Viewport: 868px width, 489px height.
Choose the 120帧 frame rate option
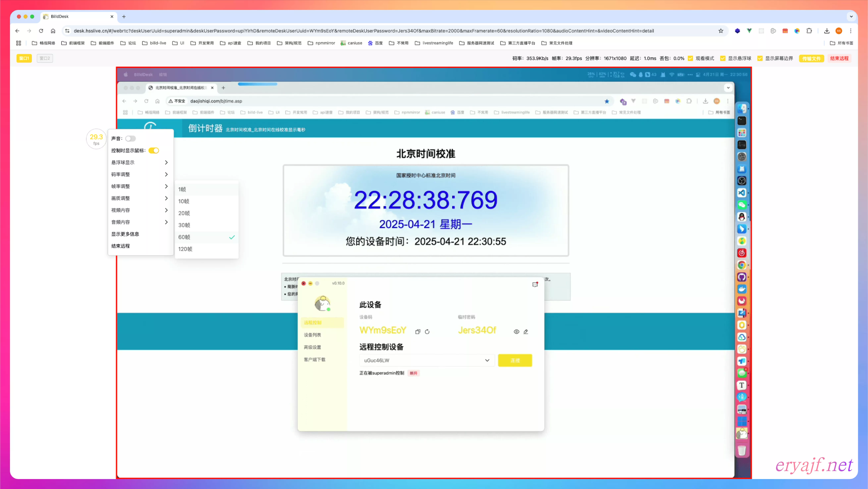207,249
